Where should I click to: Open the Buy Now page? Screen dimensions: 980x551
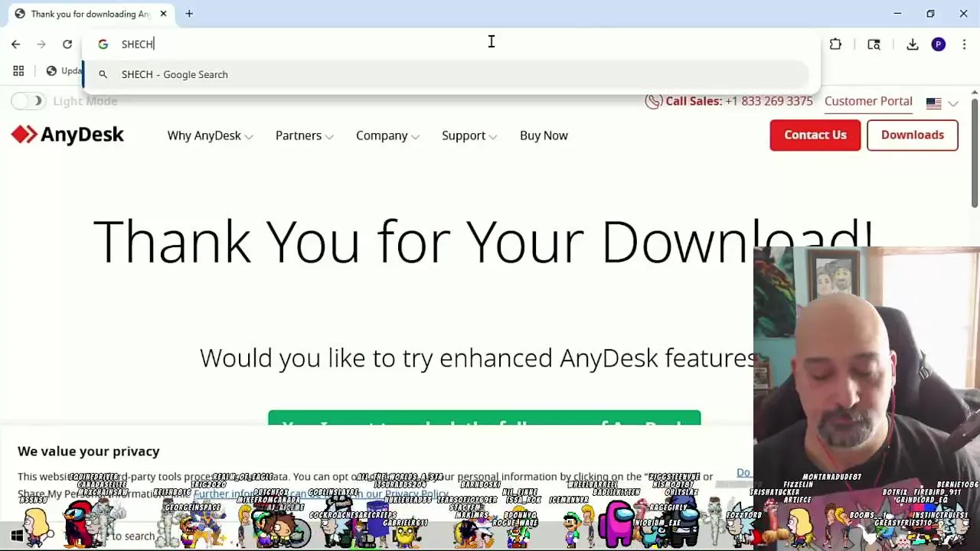(x=544, y=135)
